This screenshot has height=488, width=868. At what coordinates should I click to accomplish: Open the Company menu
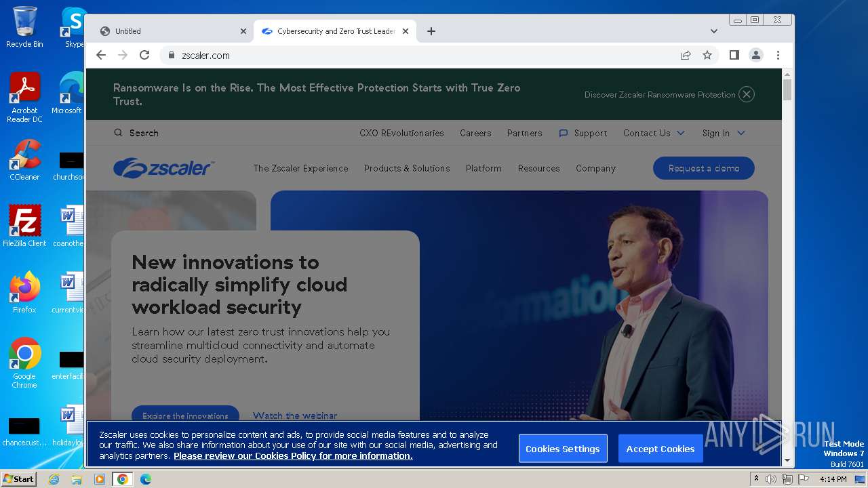pos(595,168)
